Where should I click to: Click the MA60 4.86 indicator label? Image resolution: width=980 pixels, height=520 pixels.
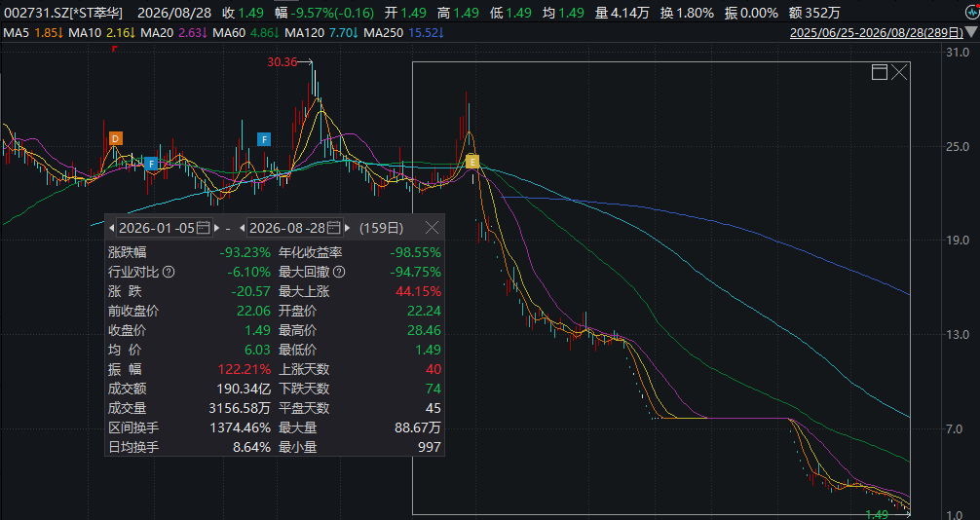click(x=245, y=32)
